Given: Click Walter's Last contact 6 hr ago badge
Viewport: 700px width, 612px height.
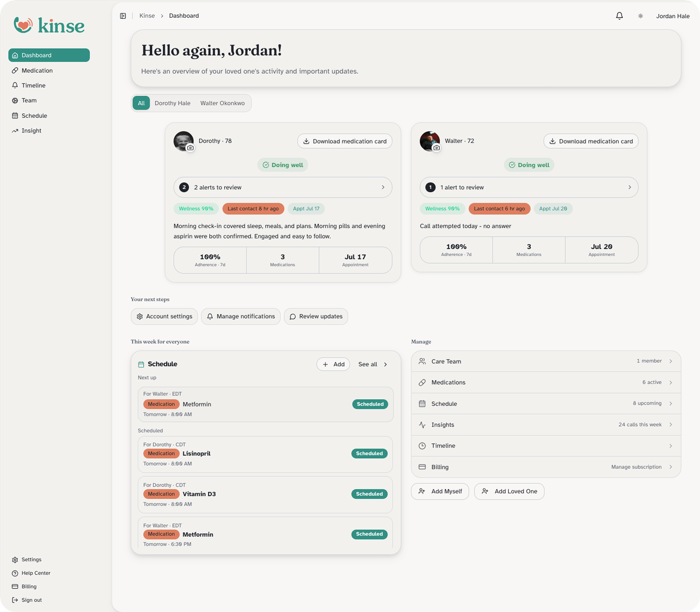Looking at the screenshot, I should pos(499,209).
